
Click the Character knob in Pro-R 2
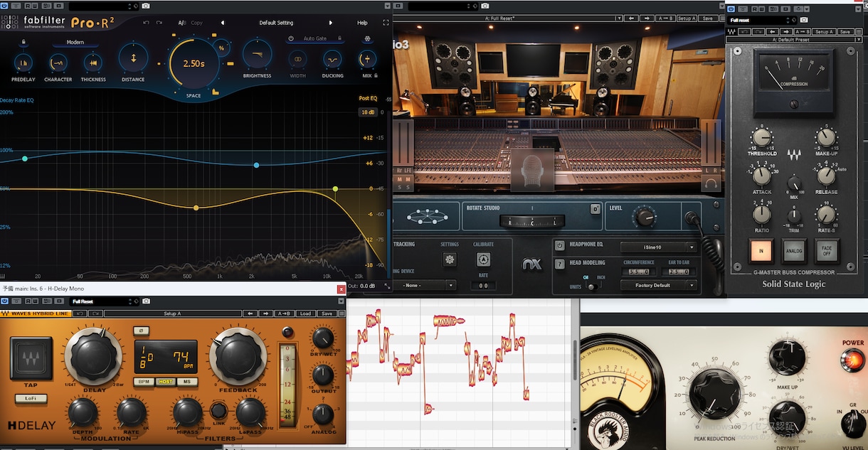click(x=58, y=63)
